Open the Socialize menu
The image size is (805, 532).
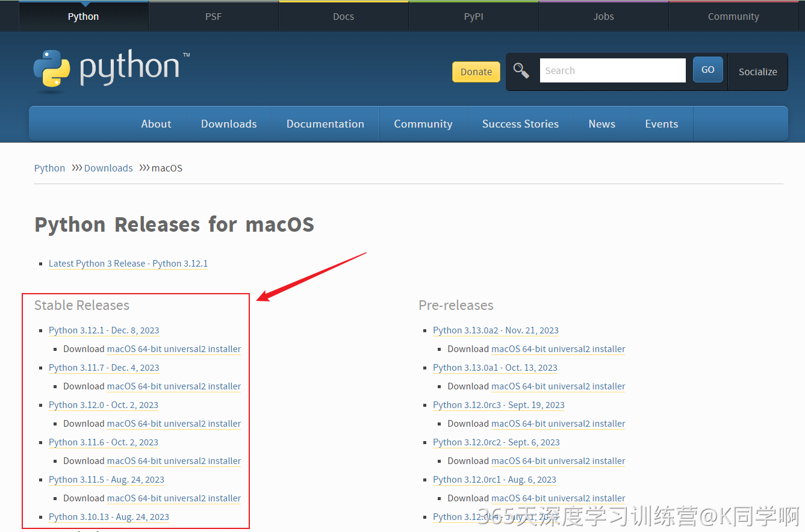pyautogui.click(x=757, y=72)
